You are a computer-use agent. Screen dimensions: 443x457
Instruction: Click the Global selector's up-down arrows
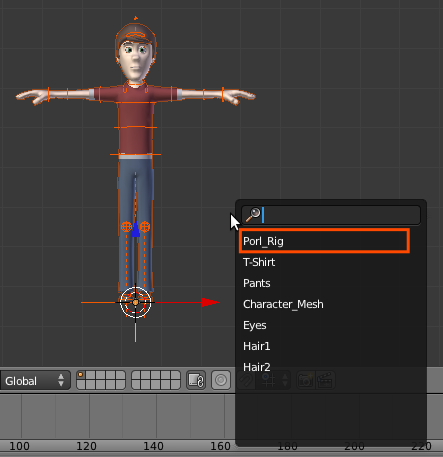click(61, 380)
